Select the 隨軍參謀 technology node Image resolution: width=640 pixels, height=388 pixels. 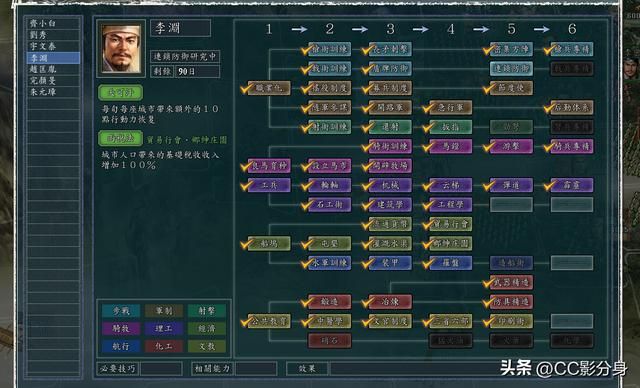click(330, 108)
